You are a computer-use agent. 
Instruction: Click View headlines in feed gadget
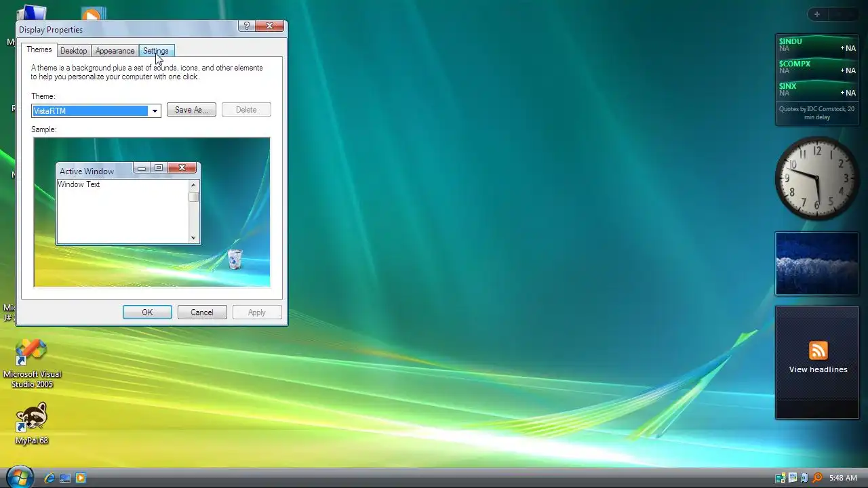818,369
